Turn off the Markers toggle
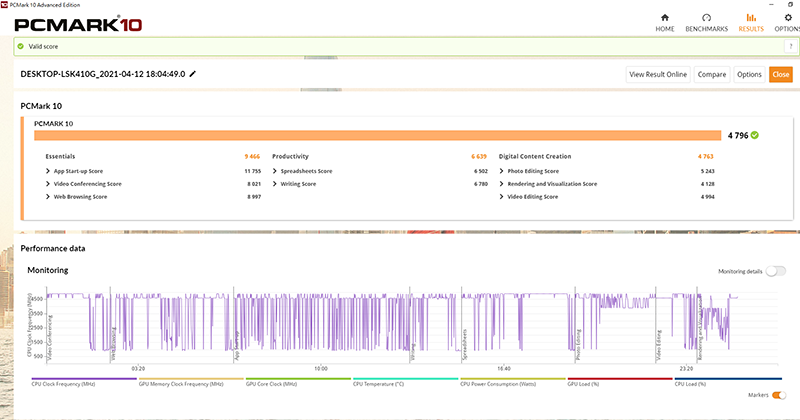This screenshot has height=420, width=800. click(779, 395)
